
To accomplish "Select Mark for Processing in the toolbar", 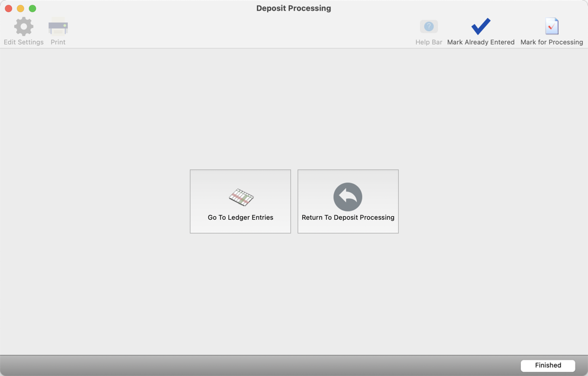I will [551, 30].
